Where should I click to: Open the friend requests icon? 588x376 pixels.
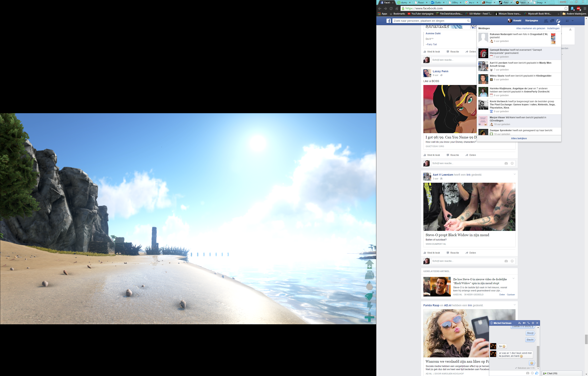pos(546,21)
